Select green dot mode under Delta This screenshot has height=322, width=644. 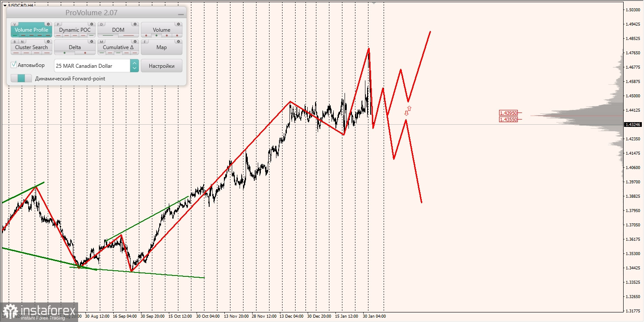click(65, 53)
